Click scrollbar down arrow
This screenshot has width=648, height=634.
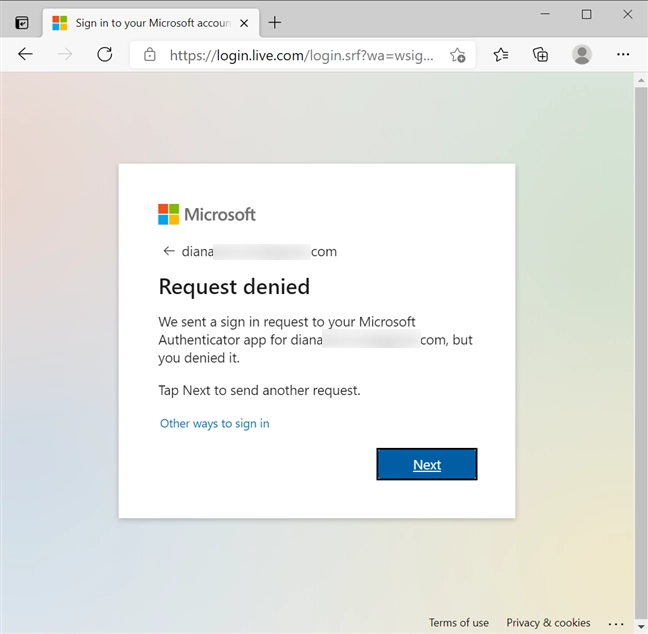pyautogui.click(x=641, y=627)
